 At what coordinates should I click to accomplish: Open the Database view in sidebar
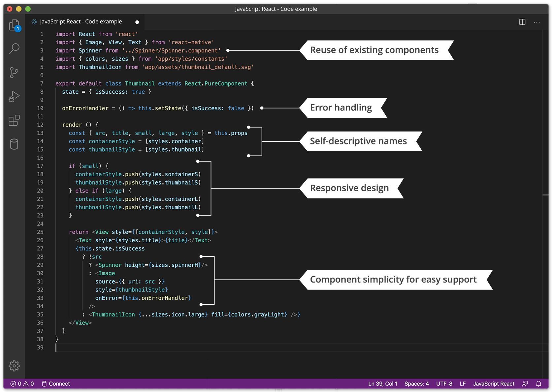pos(14,144)
